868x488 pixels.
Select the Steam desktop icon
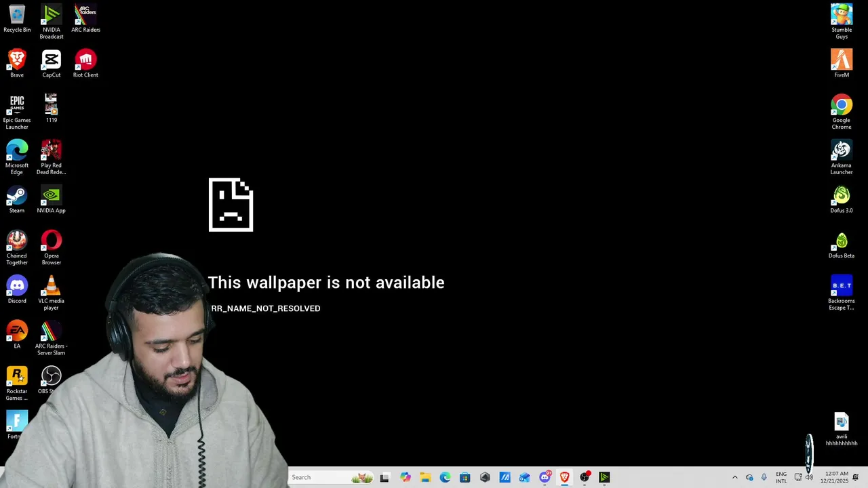coord(17,199)
